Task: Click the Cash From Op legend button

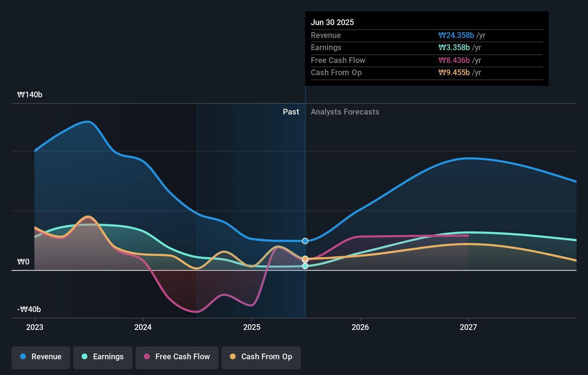Action: (x=261, y=357)
